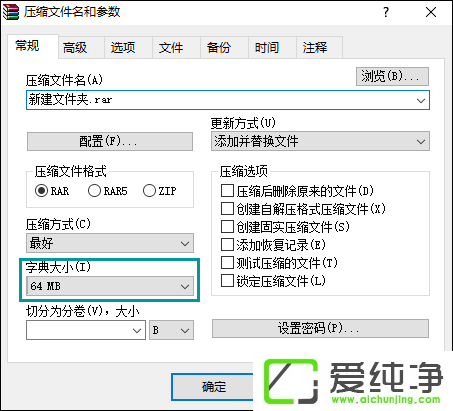This screenshot has height=411, width=453.
Task: Tick the 创建自解压格式压缩文件 checkbox
Action: 227,209
